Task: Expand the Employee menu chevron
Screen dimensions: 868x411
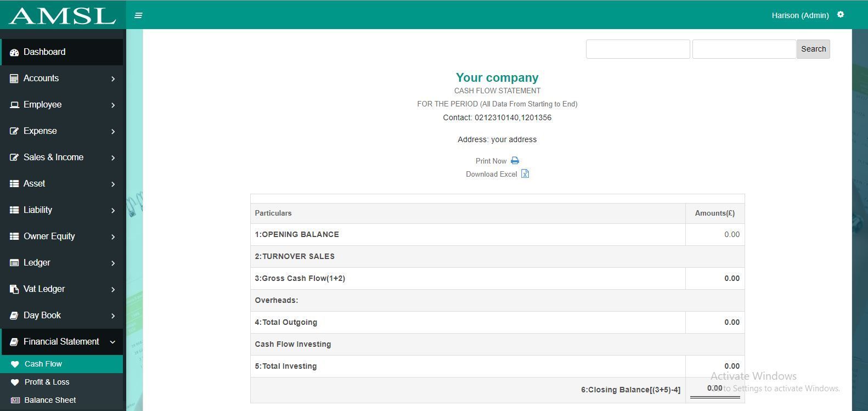Action: click(x=113, y=105)
